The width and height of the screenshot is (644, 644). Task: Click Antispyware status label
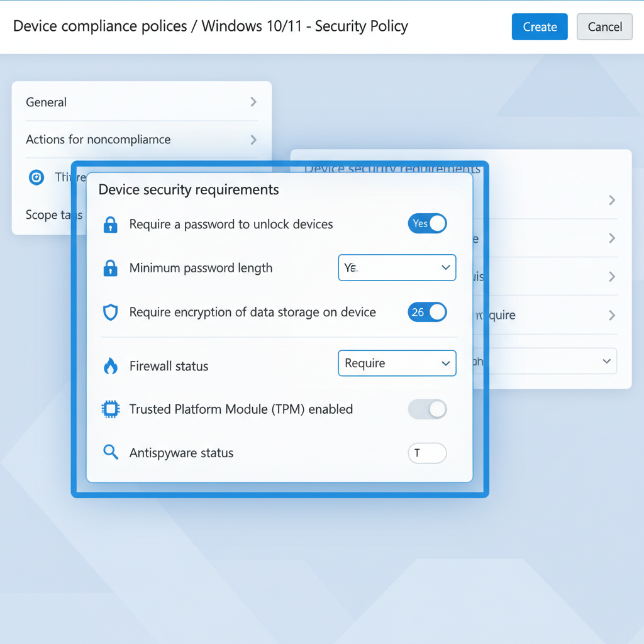[x=181, y=453]
